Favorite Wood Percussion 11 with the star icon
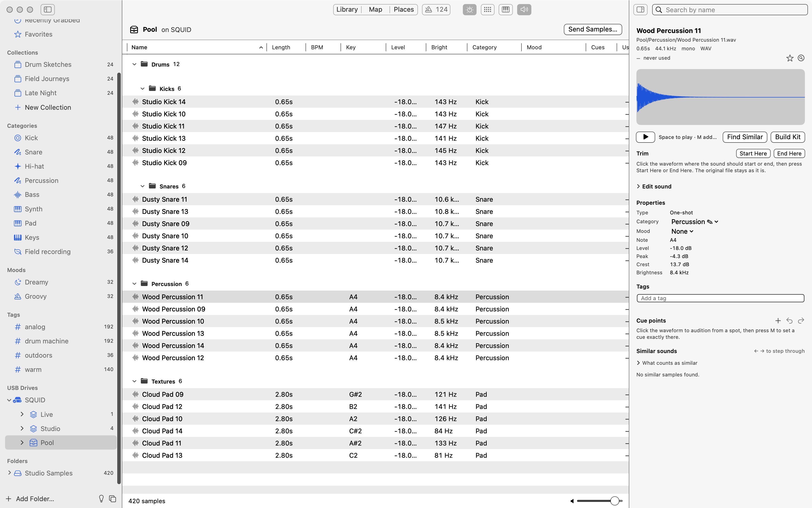Screen dimensions: 812x508 790,58
